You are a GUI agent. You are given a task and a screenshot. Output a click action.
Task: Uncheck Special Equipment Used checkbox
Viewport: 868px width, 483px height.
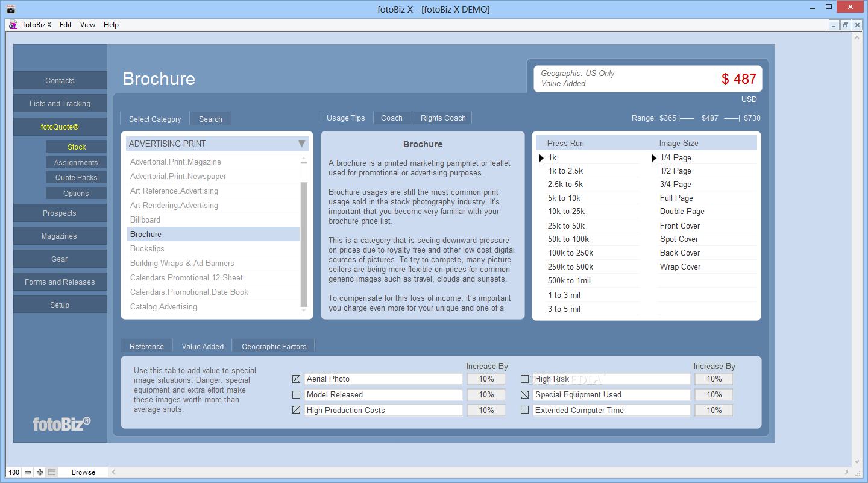pyautogui.click(x=524, y=395)
